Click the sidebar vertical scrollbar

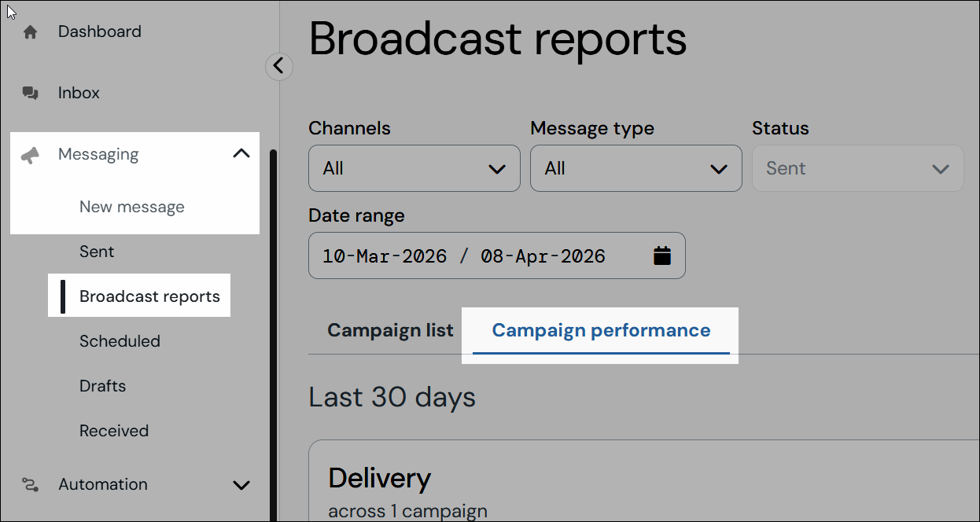click(273, 334)
